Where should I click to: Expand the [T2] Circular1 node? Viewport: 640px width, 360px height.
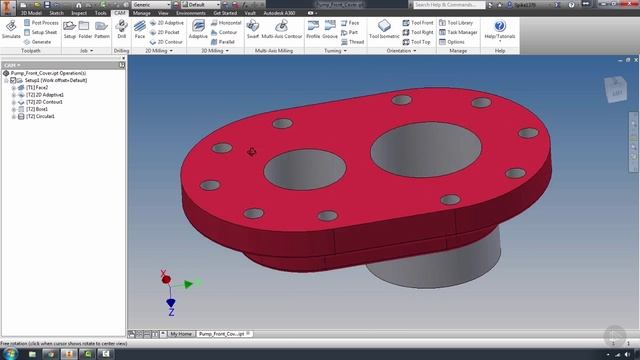pos(13,116)
